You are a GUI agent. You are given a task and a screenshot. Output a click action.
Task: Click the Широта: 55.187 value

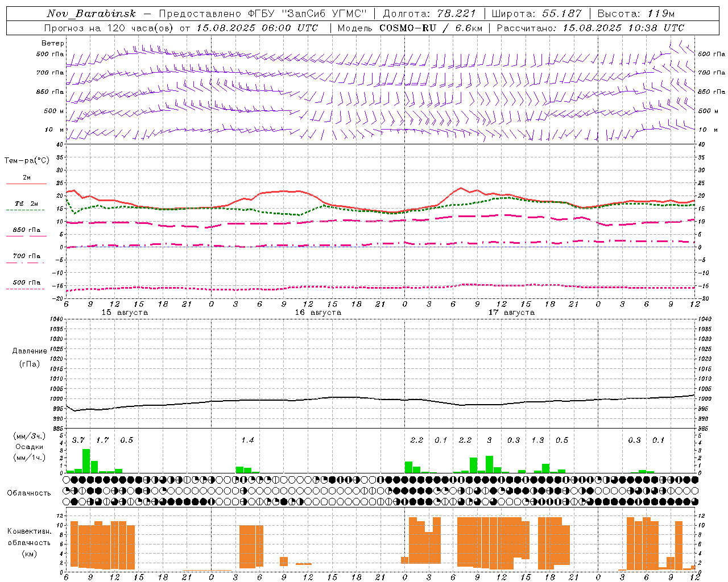[537, 14]
